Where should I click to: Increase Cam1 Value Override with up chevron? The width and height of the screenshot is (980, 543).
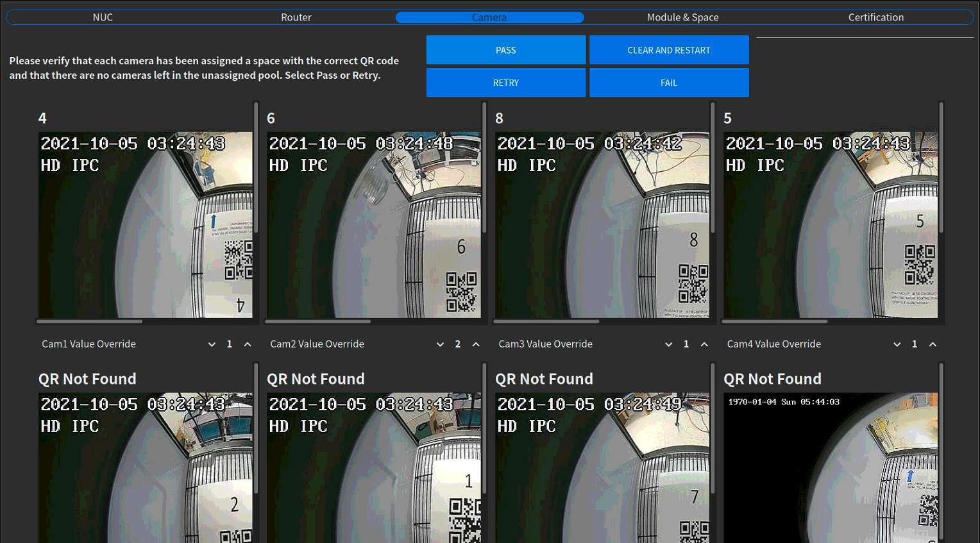pyautogui.click(x=248, y=344)
